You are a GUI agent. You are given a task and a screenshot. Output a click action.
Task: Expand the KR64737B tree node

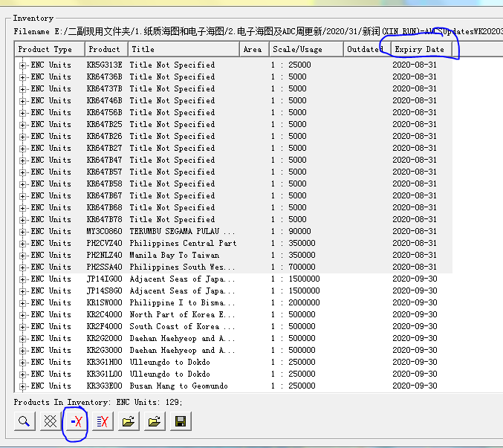(22, 89)
